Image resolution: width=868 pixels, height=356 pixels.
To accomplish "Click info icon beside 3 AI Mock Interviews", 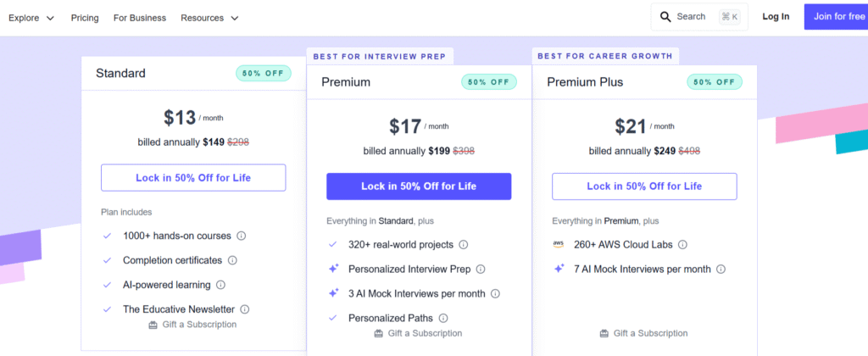I will [495, 293].
